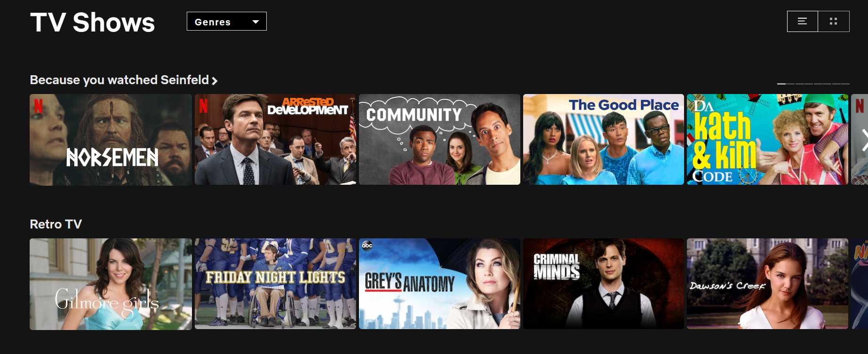This screenshot has width=868, height=354.
Task: Select Friday Night Lights tile
Action: [275, 283]
